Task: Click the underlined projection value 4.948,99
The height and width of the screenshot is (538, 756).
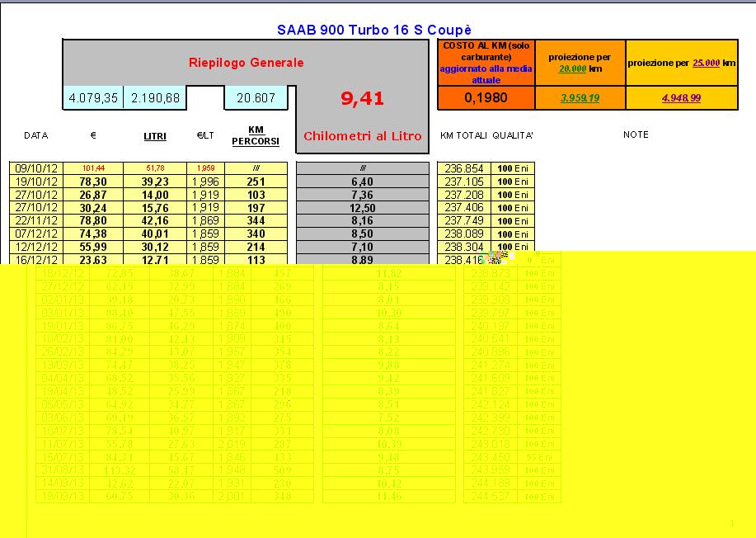Action: (x=681, y=98)
